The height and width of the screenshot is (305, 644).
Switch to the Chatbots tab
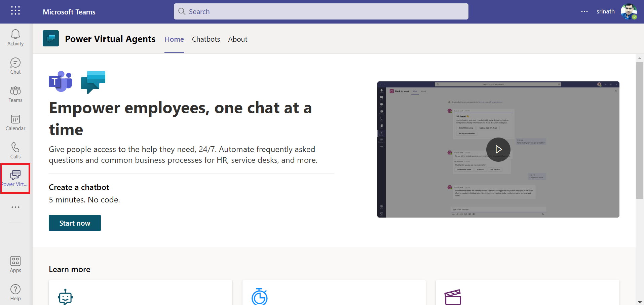[206, 39]
